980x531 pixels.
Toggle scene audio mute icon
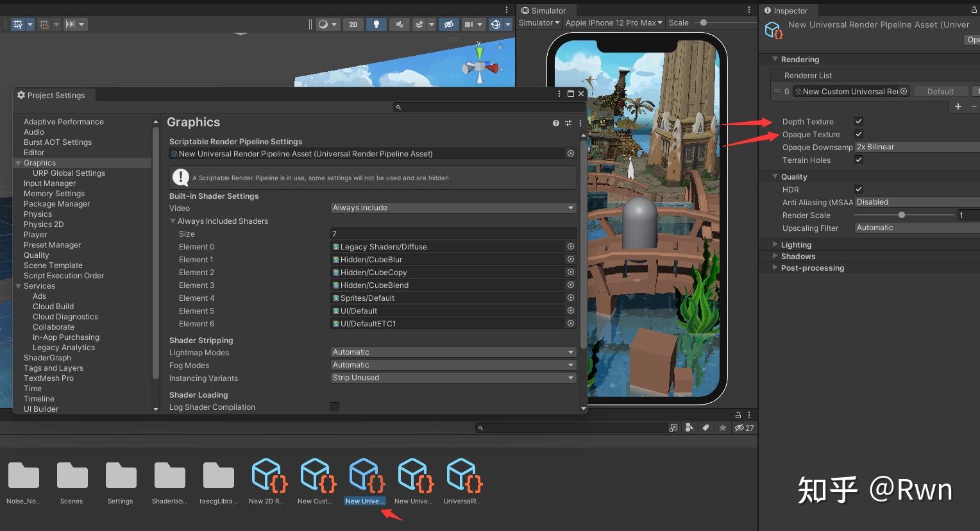point(399,24)
